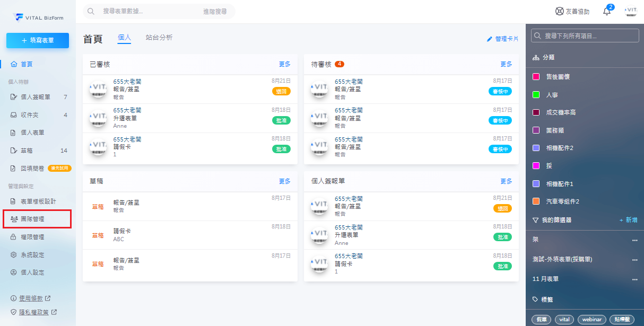Screen dimensions: 644x326
Task: Select the 個人 tab
Action: [x=124, y=38]
